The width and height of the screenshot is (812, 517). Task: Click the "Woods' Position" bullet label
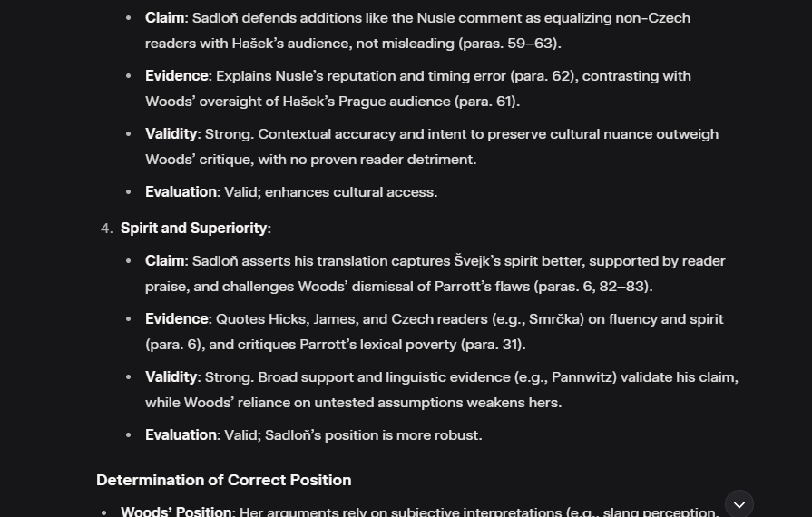click(x=176, y=512)
